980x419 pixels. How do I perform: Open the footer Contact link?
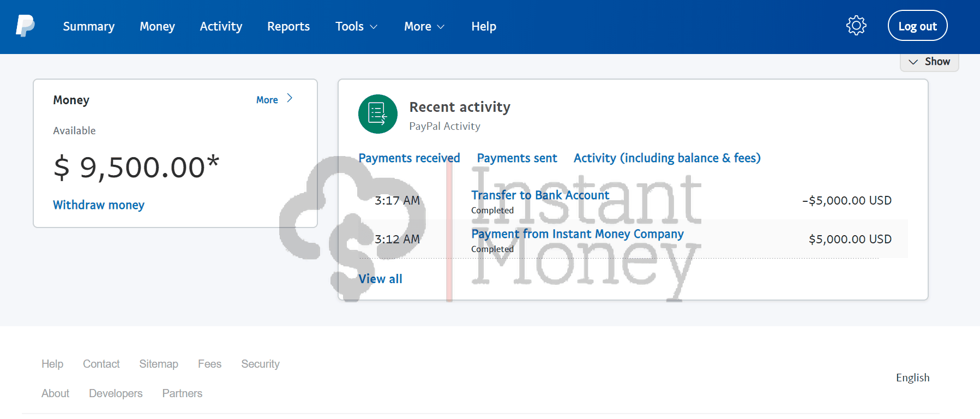(101, 364)
